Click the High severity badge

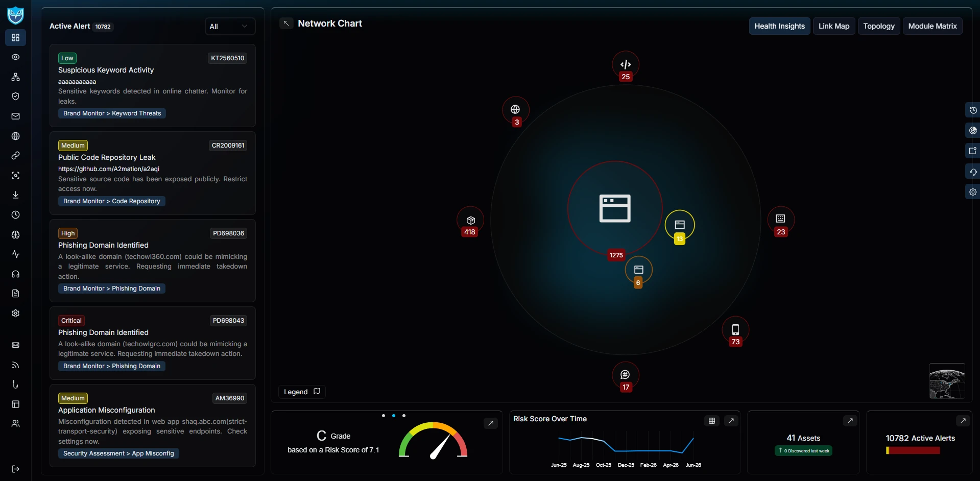pyautogui.click(x=68, y=233)
